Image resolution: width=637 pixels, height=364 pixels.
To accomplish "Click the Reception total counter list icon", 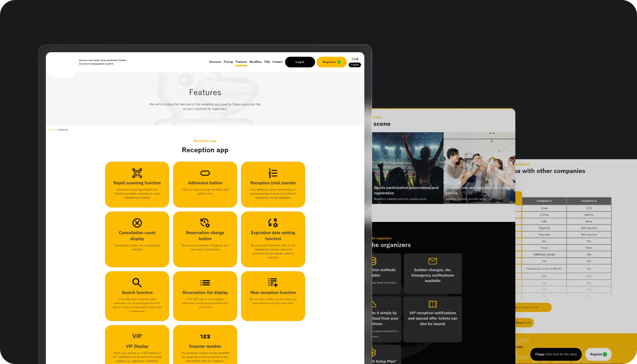I will [273, 173].
